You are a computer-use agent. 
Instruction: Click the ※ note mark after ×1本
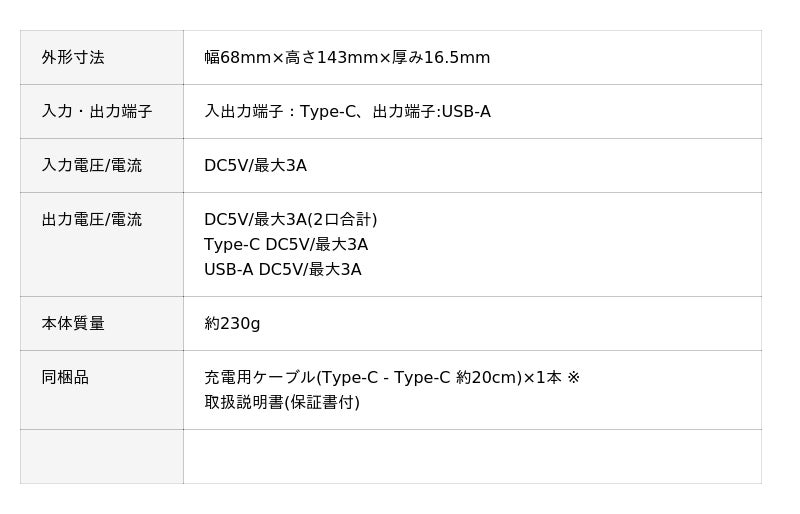pyautogui.click(x=573, y=378)
